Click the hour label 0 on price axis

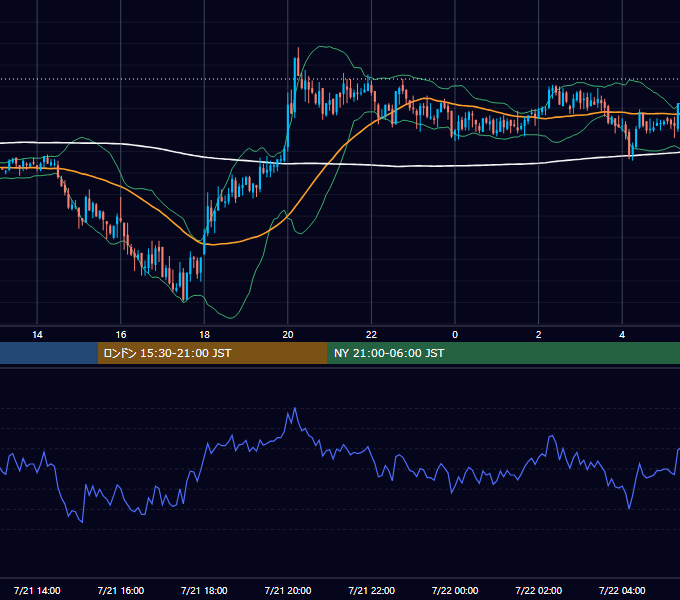[455, 335]
